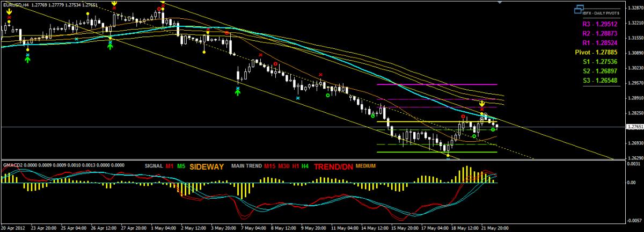The height and width of the screenshot is (232, 644).
Task: Click the green H4 timeframe label
Action: (305, 166)
